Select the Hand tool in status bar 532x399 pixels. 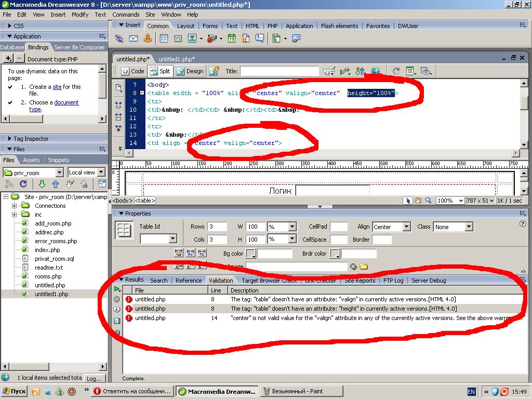(x=418, y=201)
